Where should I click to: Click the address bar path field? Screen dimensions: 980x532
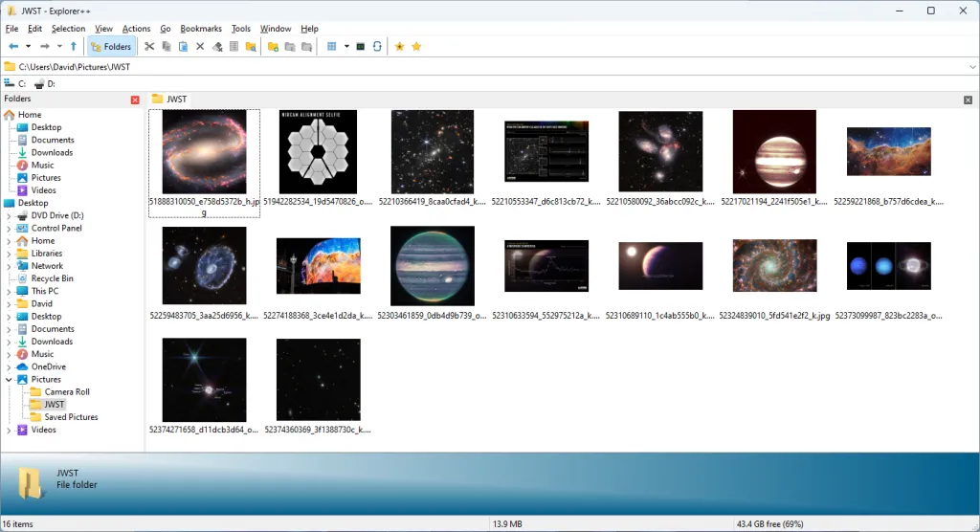pyautogui.click(x=479, y=67)
